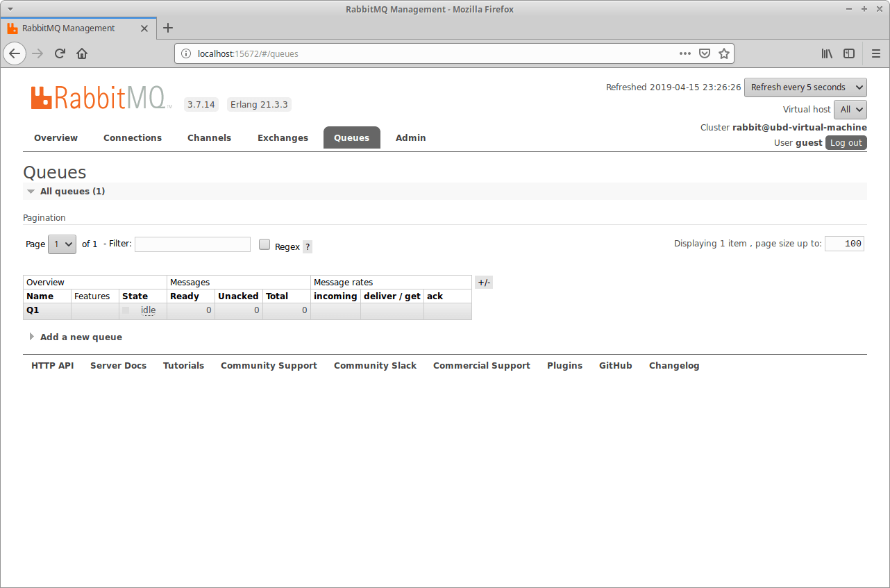Expand the Add a new queue section

[81, 337]
